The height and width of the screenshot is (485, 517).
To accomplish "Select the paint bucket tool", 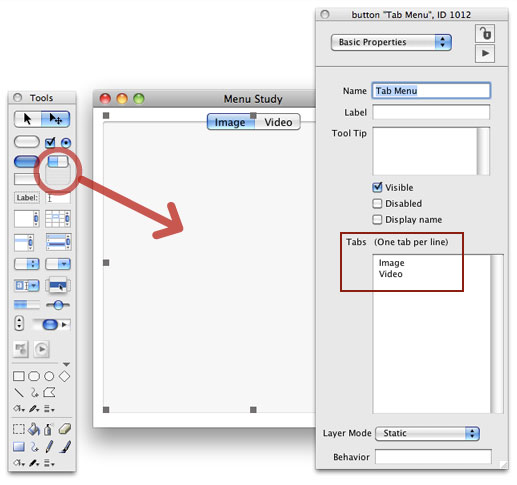I will pyautogui.click(x=34, y=429).
